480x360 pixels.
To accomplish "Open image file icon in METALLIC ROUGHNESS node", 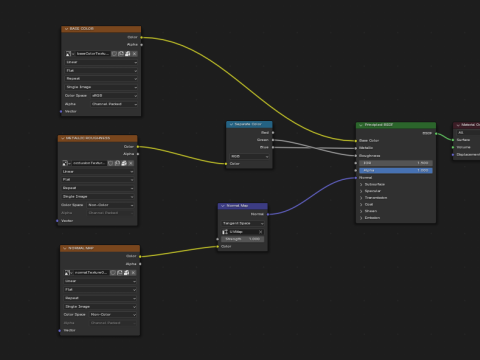I will pyautogui.click(x=124, y=163).
